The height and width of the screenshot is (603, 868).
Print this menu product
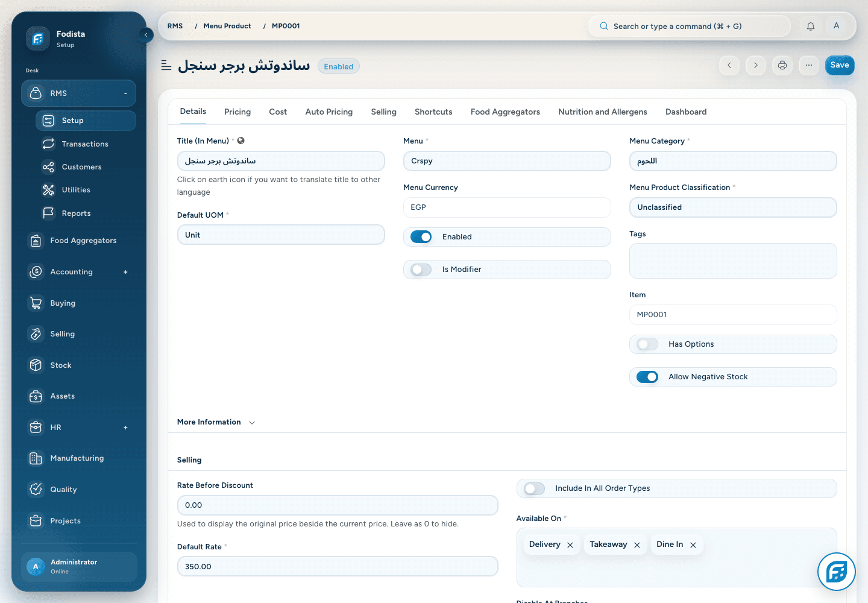click(782, 65)
